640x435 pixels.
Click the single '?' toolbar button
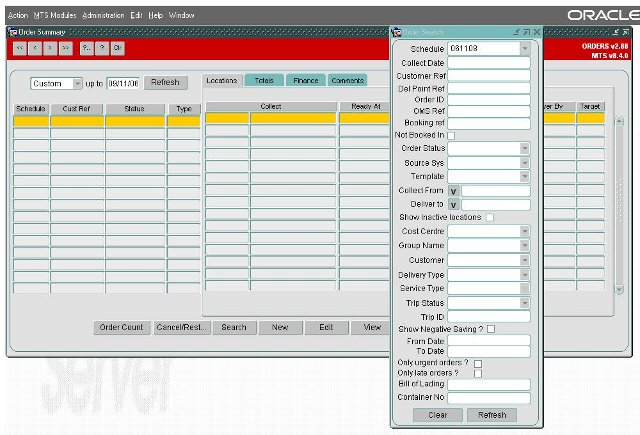(102, 48)
